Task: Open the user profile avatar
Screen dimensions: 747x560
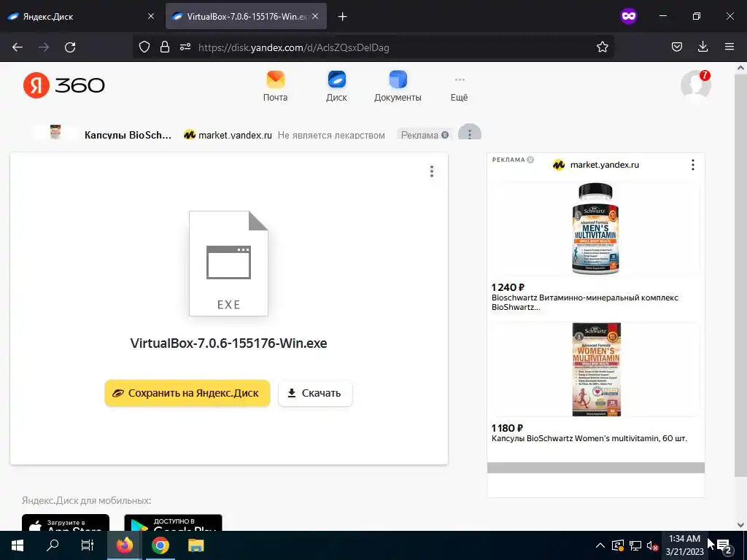Action: point(695,85)
